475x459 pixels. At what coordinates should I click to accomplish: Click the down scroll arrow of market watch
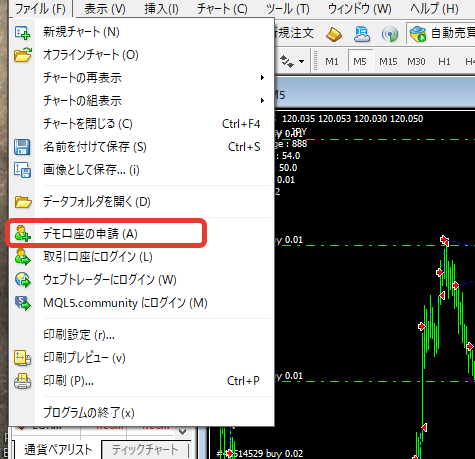[x=182, y=432]
